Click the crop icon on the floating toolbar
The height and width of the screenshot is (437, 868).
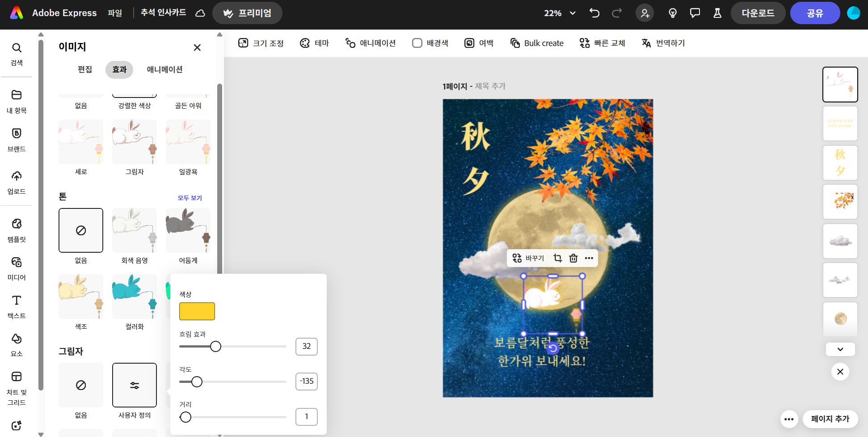click(x=557, y=258)
